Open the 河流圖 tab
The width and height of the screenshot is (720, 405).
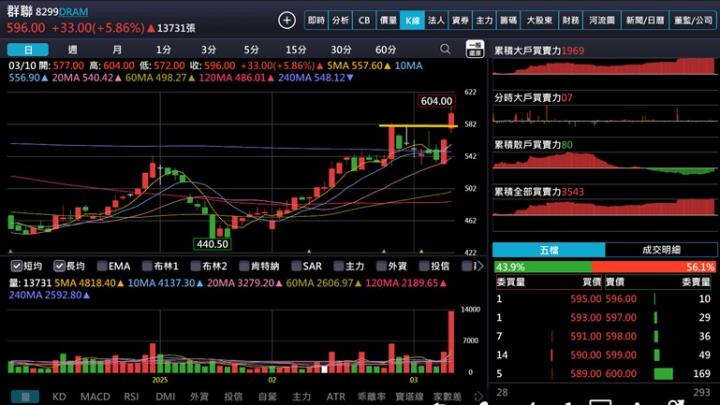602,20
